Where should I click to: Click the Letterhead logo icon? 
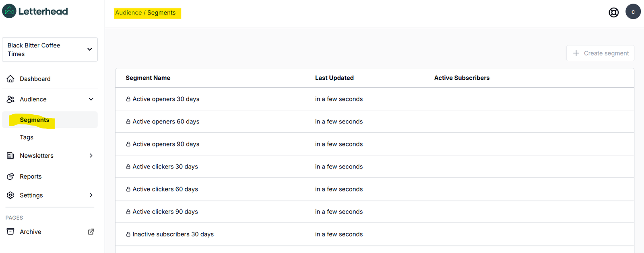click(9, 11)
